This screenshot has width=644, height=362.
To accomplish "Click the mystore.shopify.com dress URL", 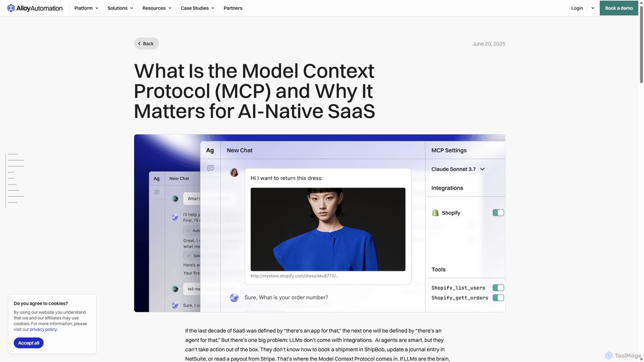I will tap(295, 276).
